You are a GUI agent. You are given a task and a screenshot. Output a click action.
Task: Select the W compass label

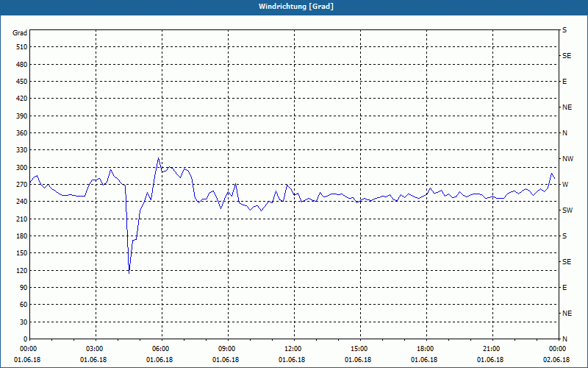click(x=565, y=185)
